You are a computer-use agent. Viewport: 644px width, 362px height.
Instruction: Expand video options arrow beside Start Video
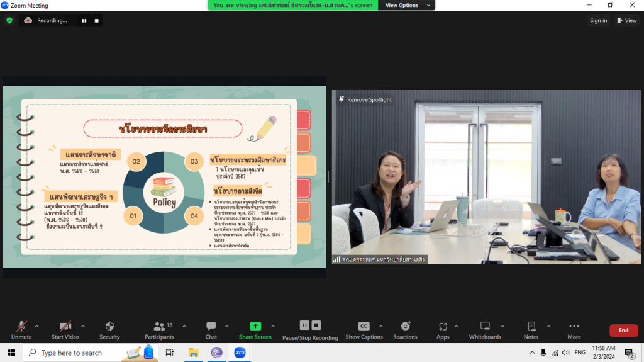tap(83, 326)
